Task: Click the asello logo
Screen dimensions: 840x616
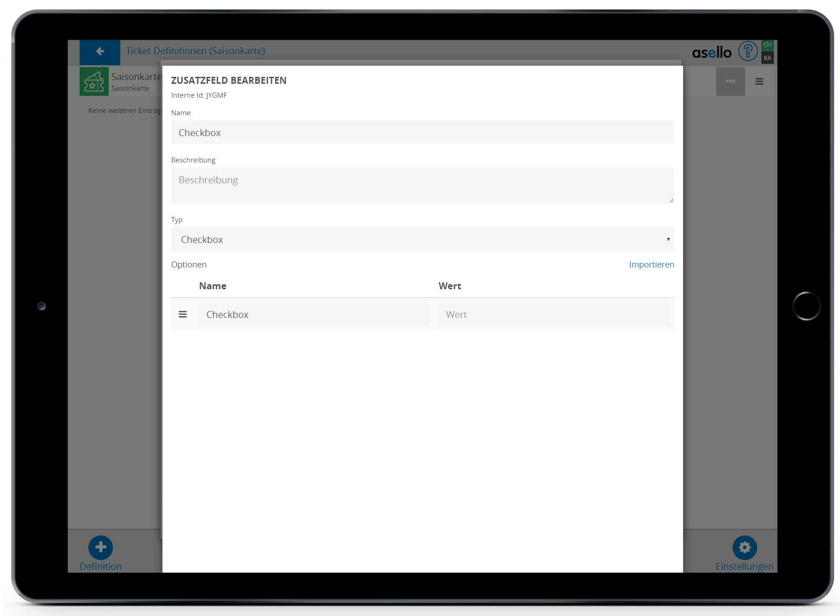Action: pyautogui.click(x=711, y=53)
